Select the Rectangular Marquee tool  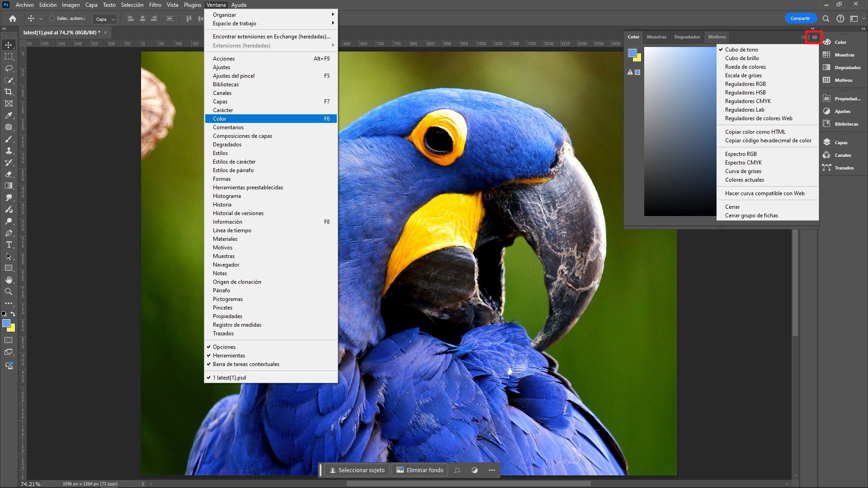pyautogui.click(x=9, y=56)
